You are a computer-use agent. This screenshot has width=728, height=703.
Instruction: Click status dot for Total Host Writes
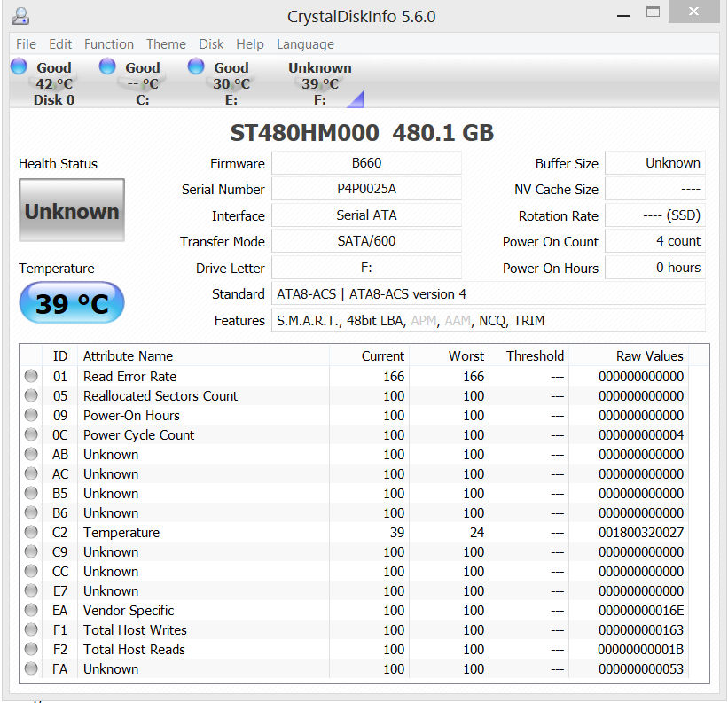click(x=32, y=630)
